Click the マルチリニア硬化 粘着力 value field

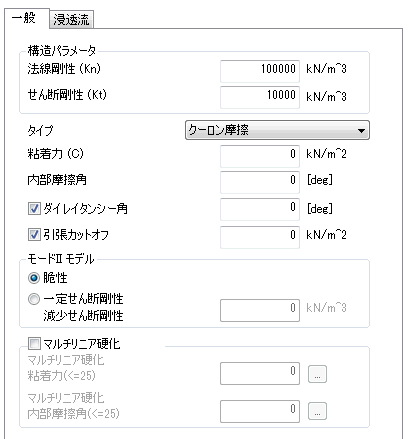[x=260, y=373]
